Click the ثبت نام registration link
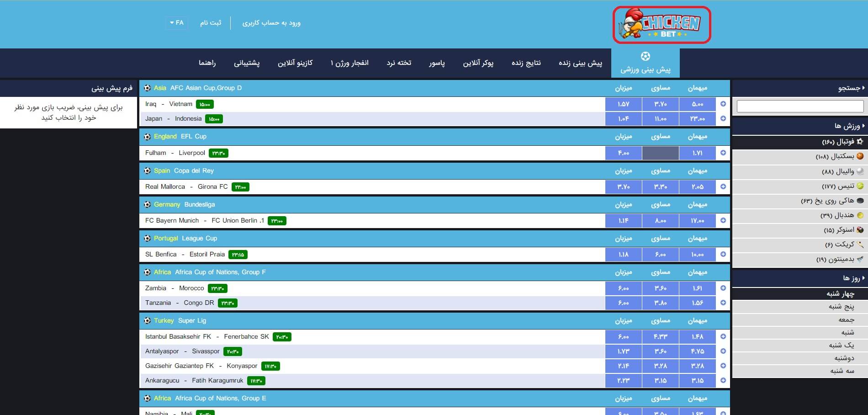 click(210, 22)
